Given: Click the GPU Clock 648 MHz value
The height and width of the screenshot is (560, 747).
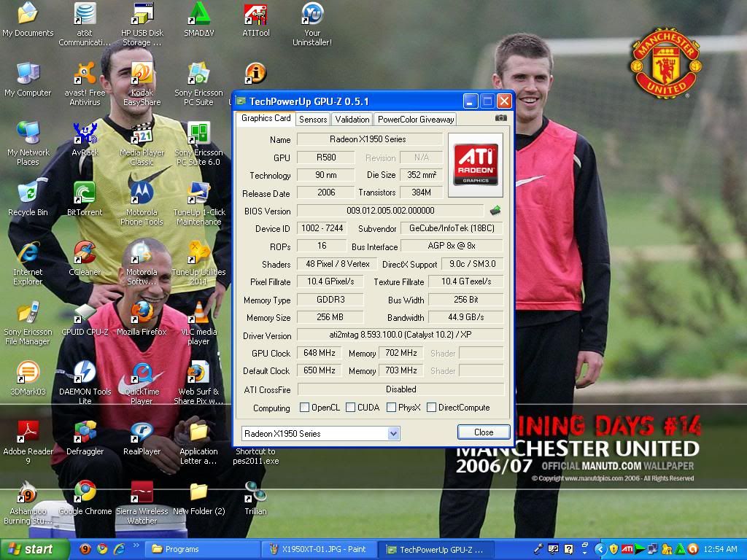Looking at the screenshot, I should [x=320, y=353].
